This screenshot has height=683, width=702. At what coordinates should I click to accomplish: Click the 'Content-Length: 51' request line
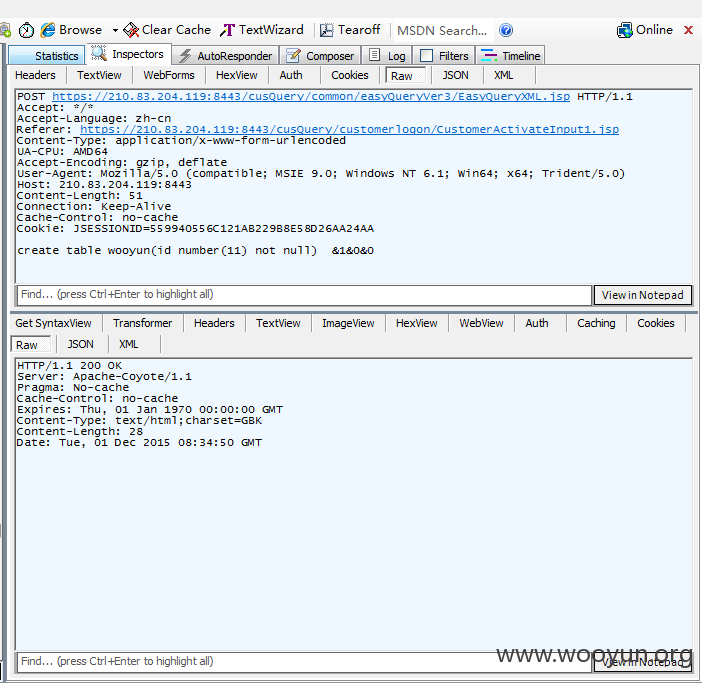(x=79, y=196)
